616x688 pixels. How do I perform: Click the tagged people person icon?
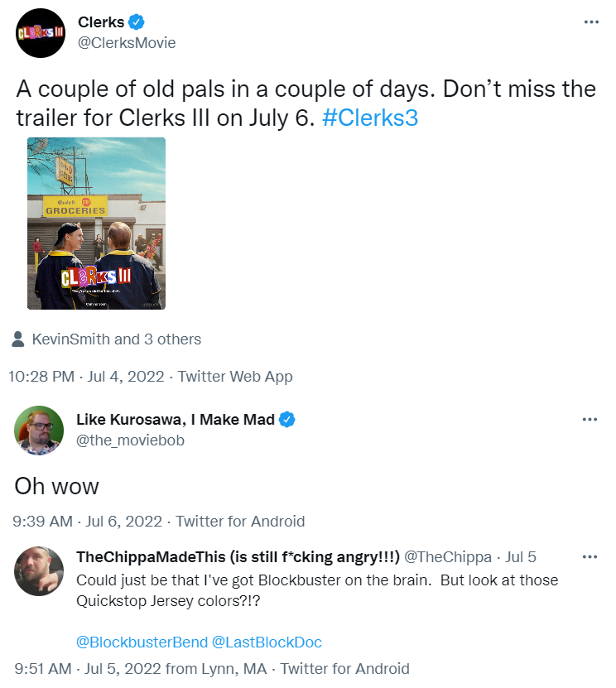click(x=18, y=339)
